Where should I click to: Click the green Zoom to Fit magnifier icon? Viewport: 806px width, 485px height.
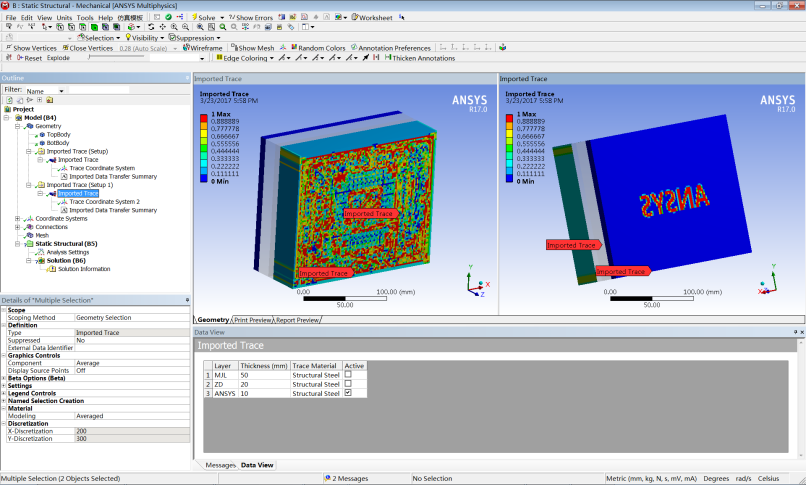tap(223, 27)
